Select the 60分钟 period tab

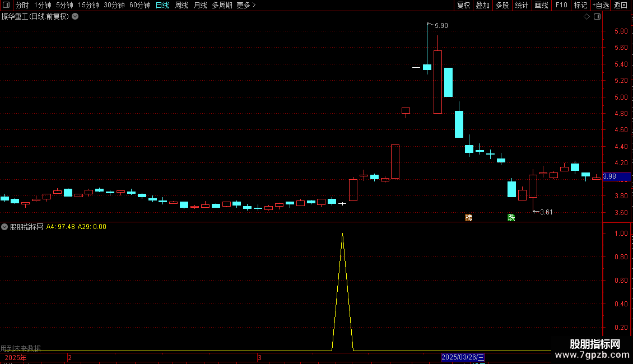click(x=140, y=5)
